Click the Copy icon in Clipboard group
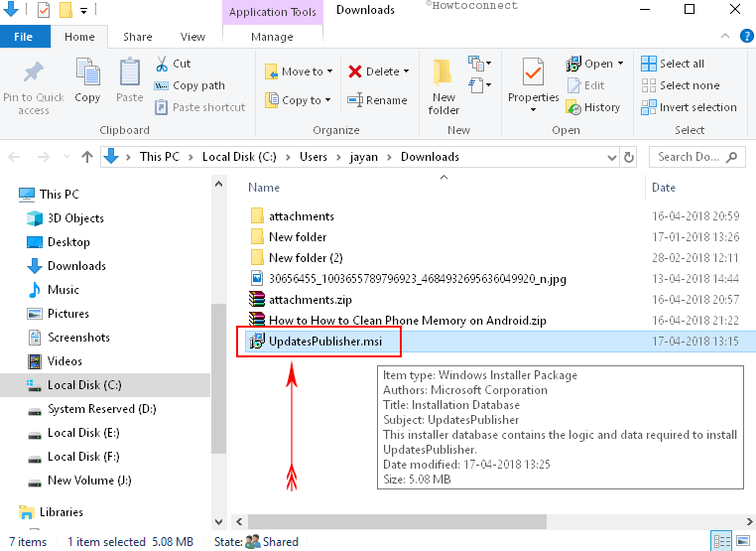This screenshot has width=756, height=551. coord(87,71)
